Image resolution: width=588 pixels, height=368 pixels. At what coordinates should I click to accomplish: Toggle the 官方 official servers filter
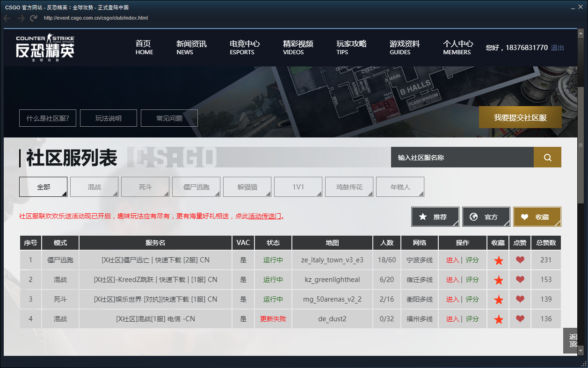tap(486, 217)
